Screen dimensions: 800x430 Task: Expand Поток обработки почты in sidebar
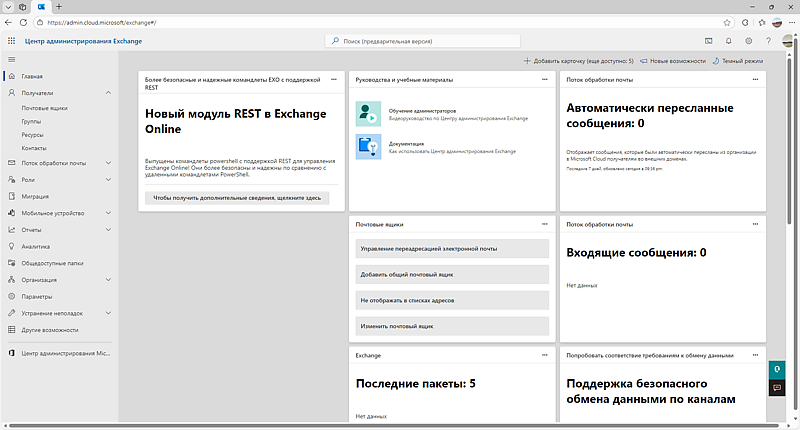pyautogui.click(x=108, y=163)
